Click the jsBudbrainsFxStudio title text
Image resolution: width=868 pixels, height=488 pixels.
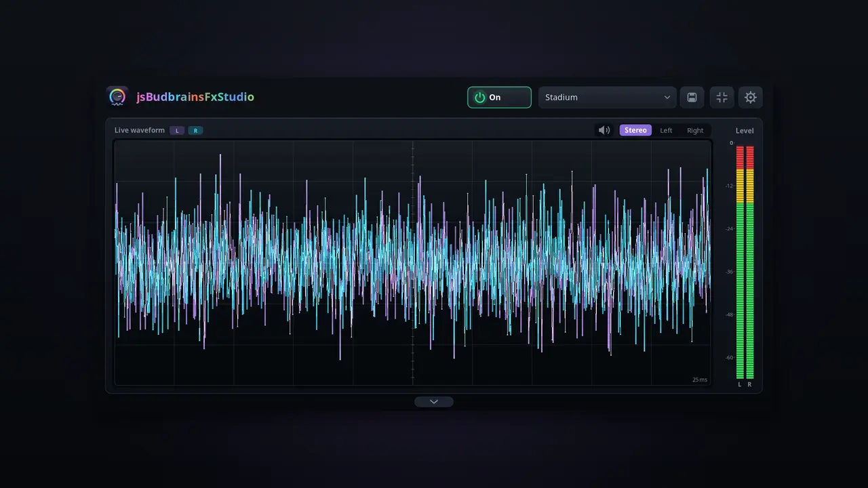pyautogui.click(x=195, y=97)
